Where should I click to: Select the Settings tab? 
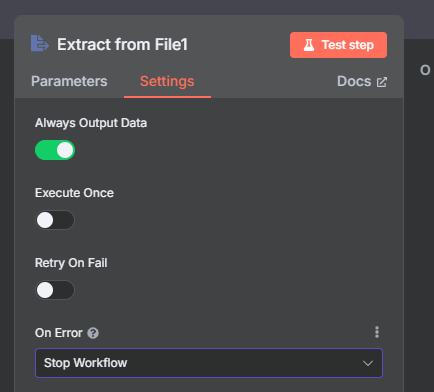point(167,81)
